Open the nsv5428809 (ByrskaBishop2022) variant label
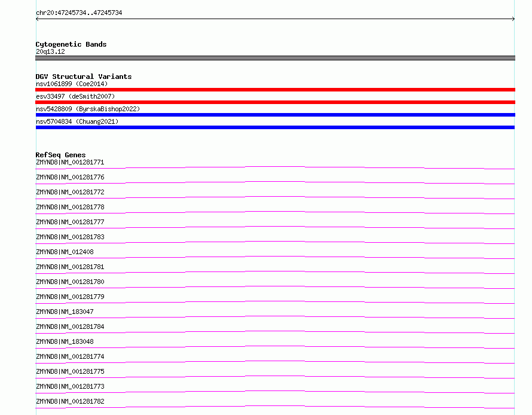The height and width of the screenshot is (415, 532). (88, 109)
